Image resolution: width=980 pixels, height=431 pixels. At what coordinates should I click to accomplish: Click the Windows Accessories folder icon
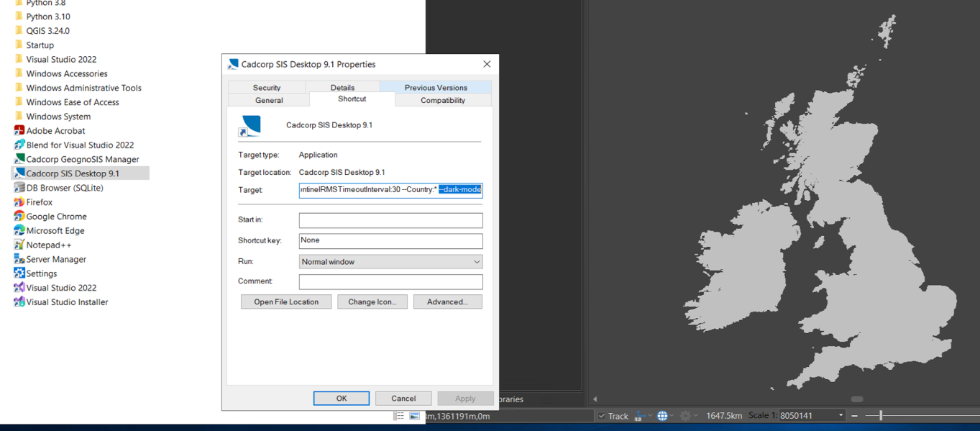point(19,73)
